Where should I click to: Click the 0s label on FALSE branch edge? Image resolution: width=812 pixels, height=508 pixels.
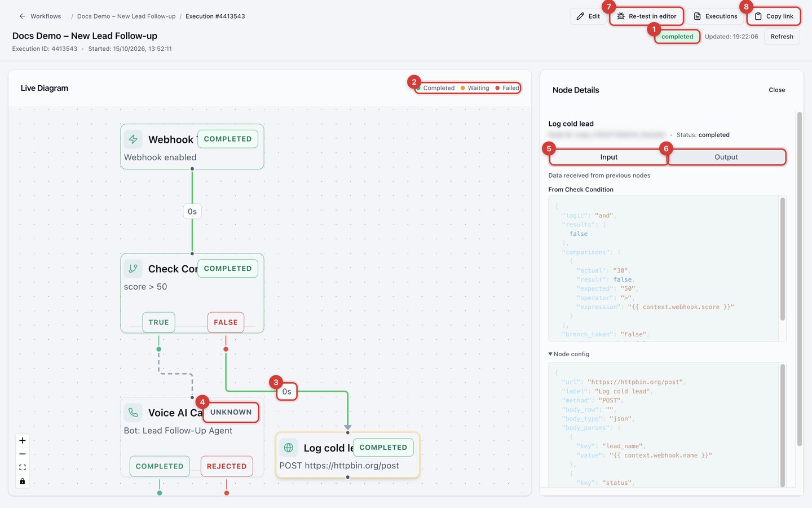pos(287,392)
